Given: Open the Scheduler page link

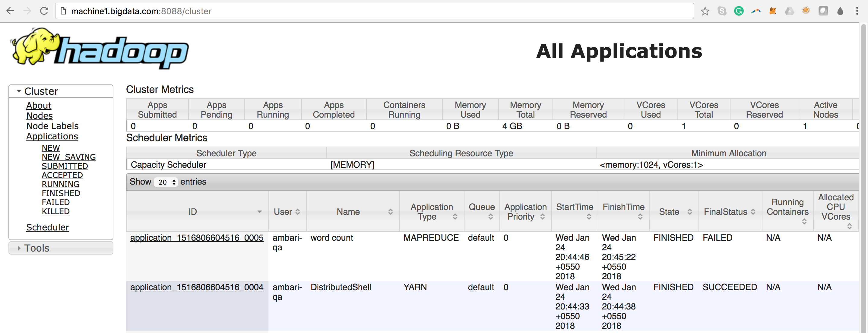Looking at the screenshot, I should click(x=48, y=227).
